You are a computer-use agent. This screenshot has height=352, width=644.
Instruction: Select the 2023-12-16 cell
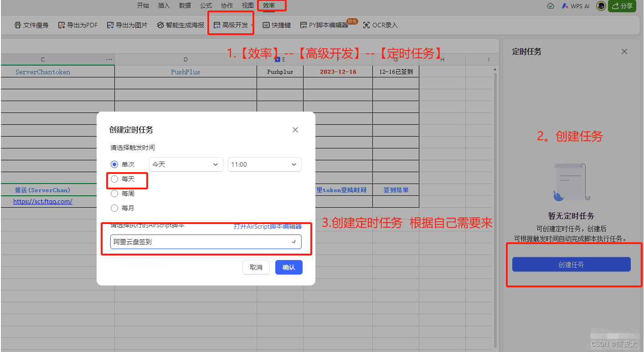click(338, 72)
